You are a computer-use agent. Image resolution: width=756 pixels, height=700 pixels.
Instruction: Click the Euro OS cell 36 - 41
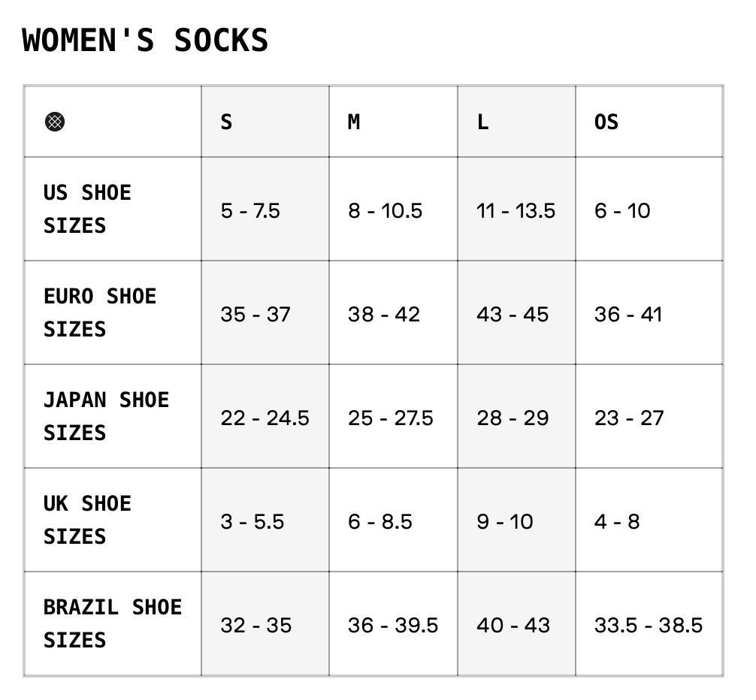pos(628,314)
